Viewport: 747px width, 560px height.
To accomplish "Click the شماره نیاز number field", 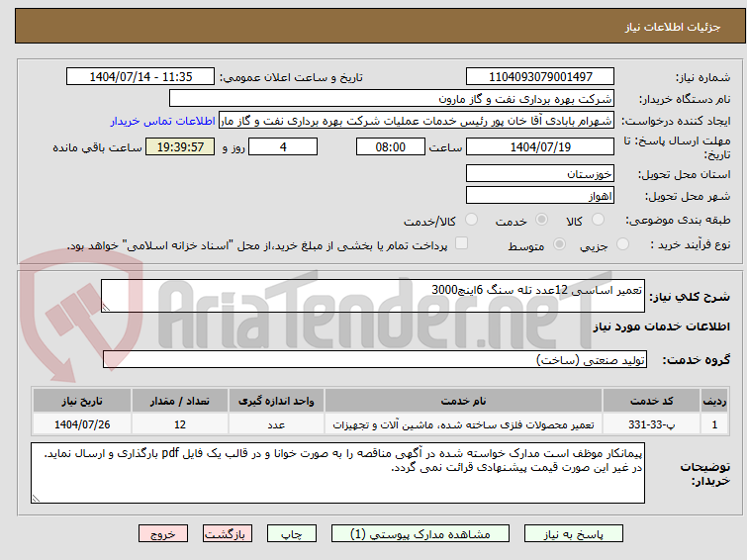I will point(540,77).
